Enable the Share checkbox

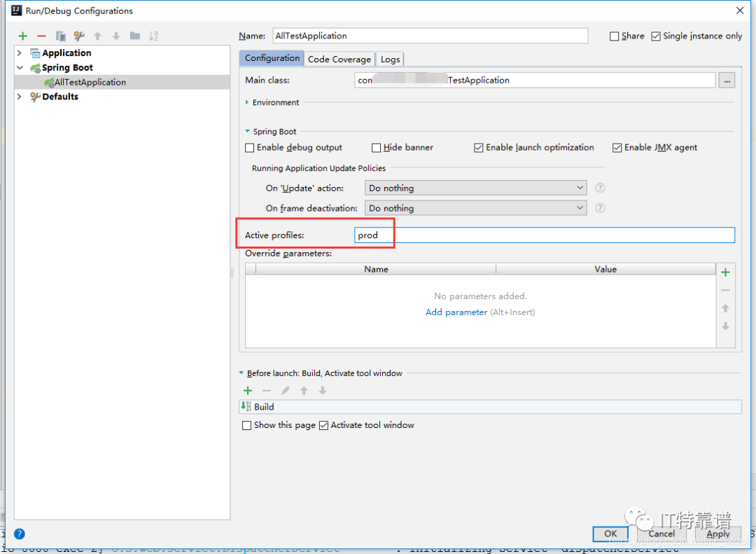coord(615,36)
